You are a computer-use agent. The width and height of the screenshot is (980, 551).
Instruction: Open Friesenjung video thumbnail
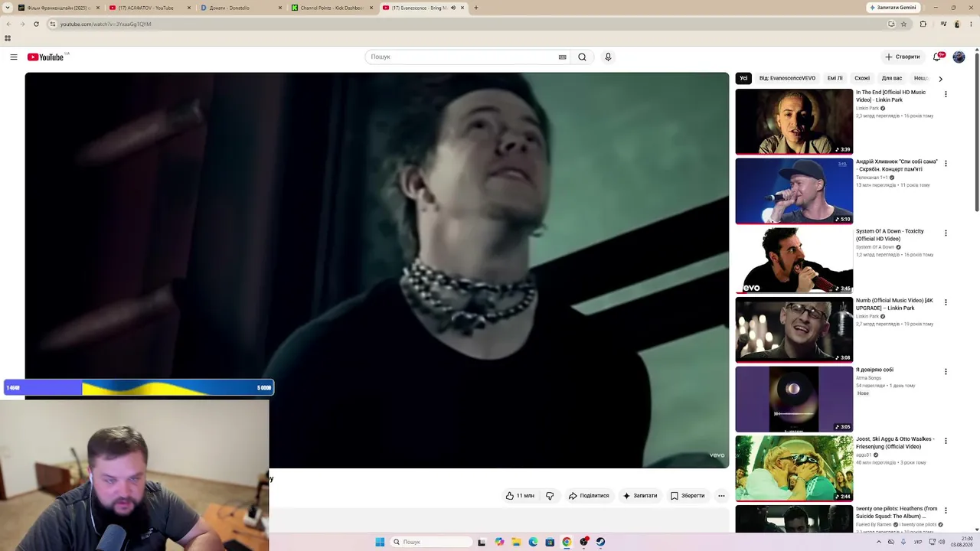tap(794, 468)
